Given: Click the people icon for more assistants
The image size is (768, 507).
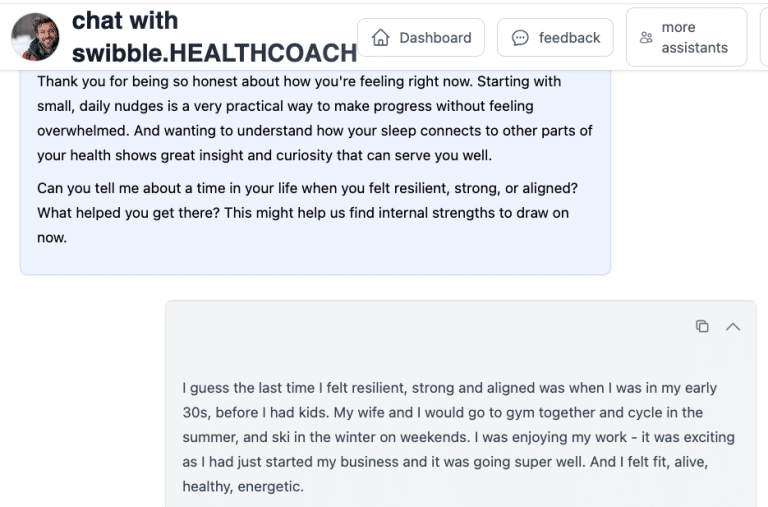Looking at the screenshot, I should click(x=645, y=38).
